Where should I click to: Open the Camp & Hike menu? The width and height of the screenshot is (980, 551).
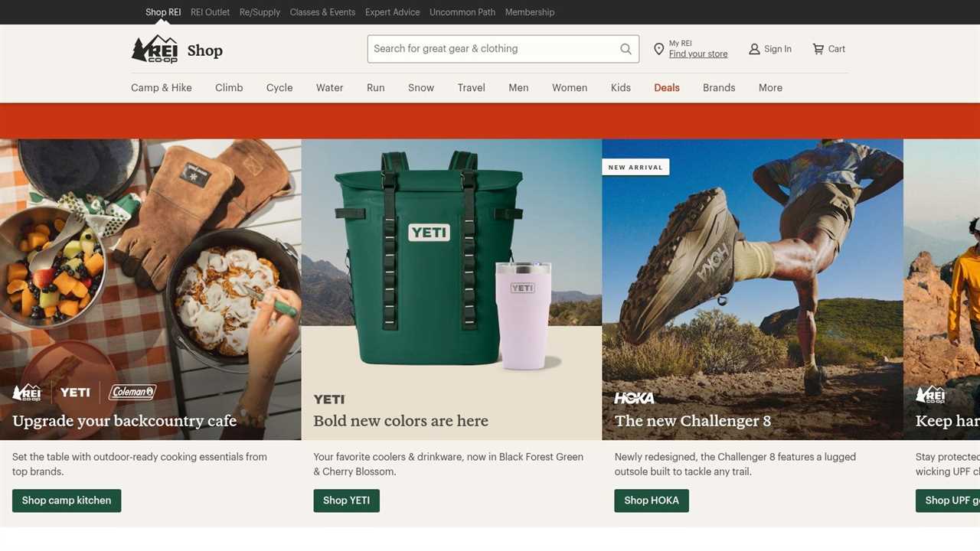click(162, 88)
